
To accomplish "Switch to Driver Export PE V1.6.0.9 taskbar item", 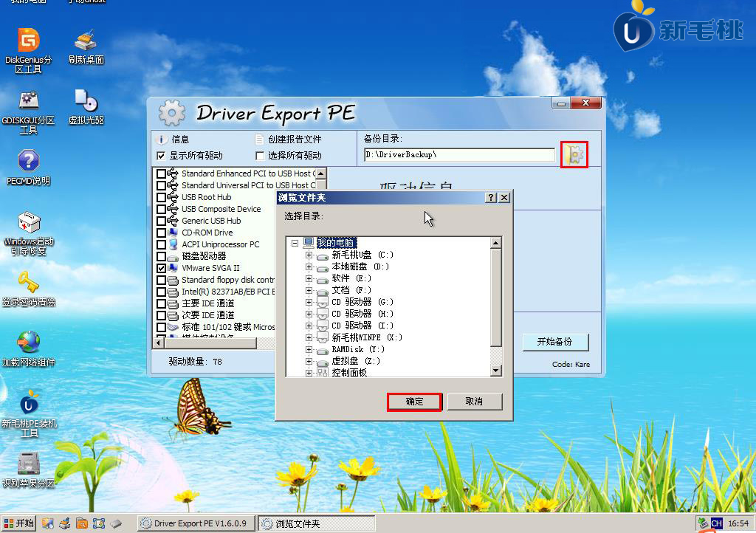I will [x=196, y=523].
